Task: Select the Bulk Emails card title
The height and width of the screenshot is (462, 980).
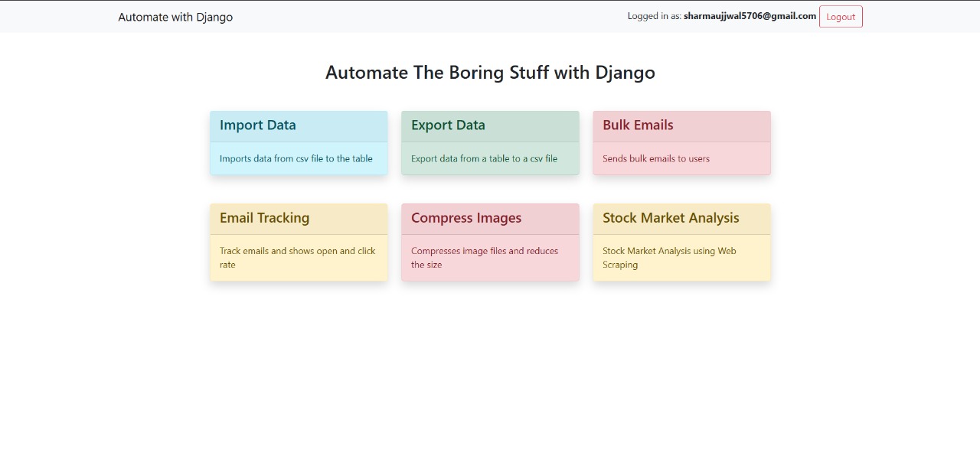Action: coord(638,125)
